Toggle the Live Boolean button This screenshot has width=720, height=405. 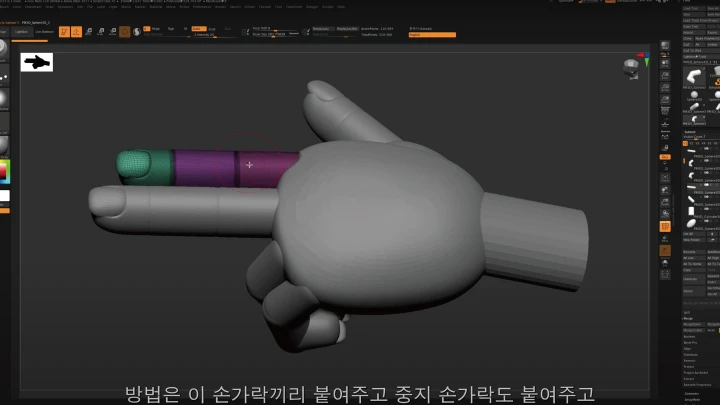(x=45, y=32)
